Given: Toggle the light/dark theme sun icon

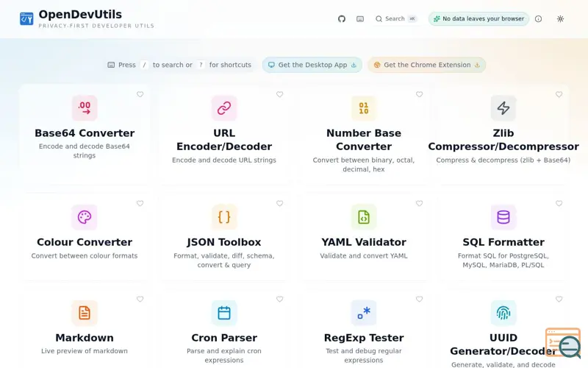Looking at the screenshot, I should click(560, 19).
